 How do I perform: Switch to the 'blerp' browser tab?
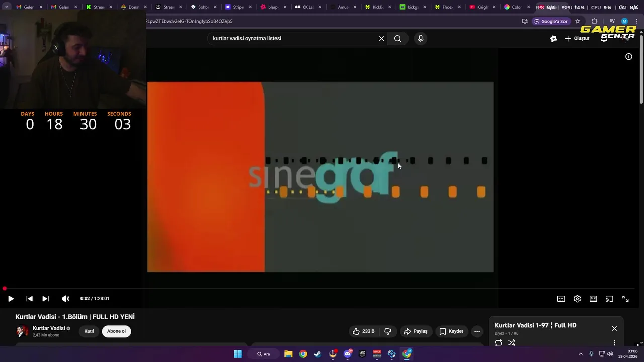coord(272,7)
